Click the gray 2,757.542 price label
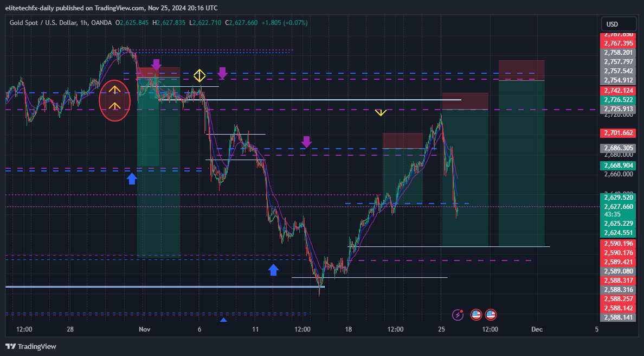 (618, 71)
